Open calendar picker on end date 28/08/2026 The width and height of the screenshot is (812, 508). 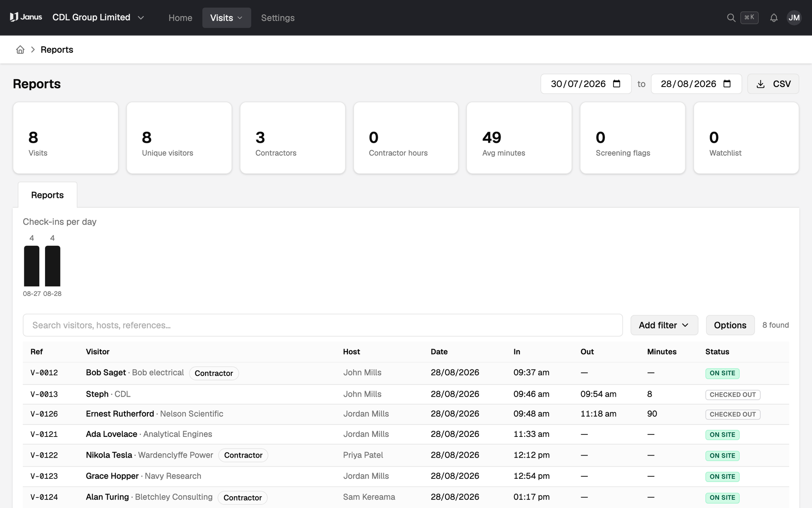[x=727, y=84]
